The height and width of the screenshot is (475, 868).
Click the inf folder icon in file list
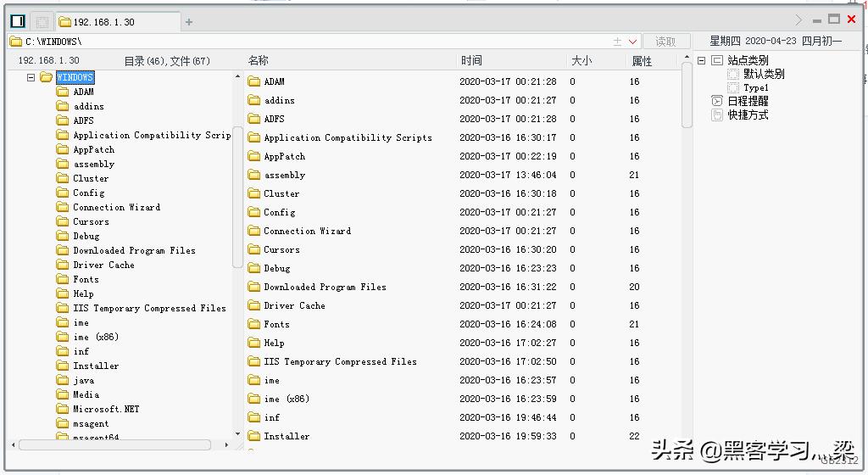coord(254,417)
